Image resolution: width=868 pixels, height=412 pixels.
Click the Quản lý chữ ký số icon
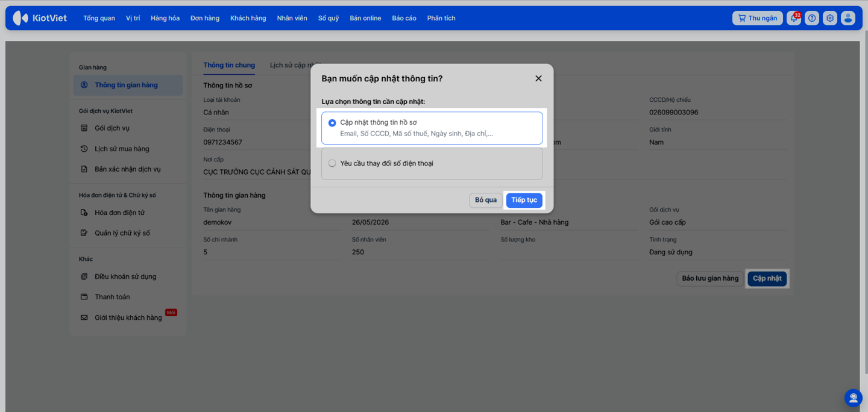[84, 233]
